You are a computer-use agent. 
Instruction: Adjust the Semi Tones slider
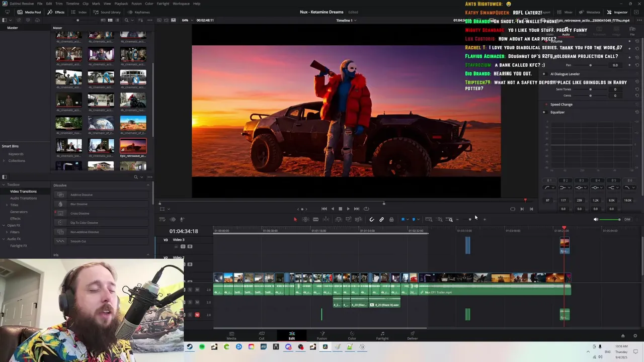coord(591,89)
